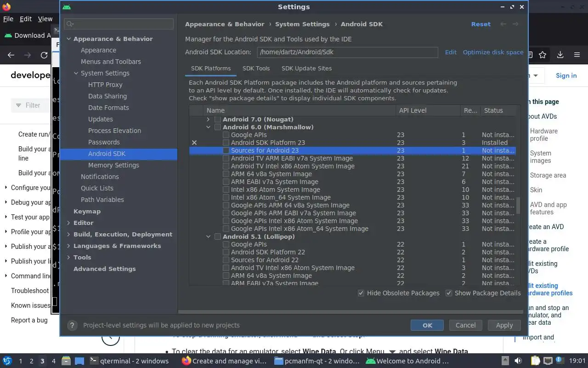The image size is (588, 368).
Task: Open the taskbar start menu icon
Action: [x=7, y=361]
